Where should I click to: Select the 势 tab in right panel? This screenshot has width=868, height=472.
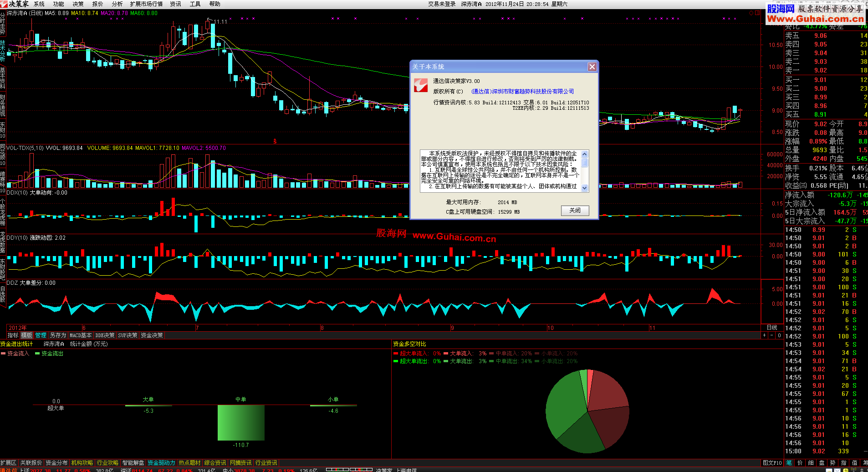tap(833, 463)
